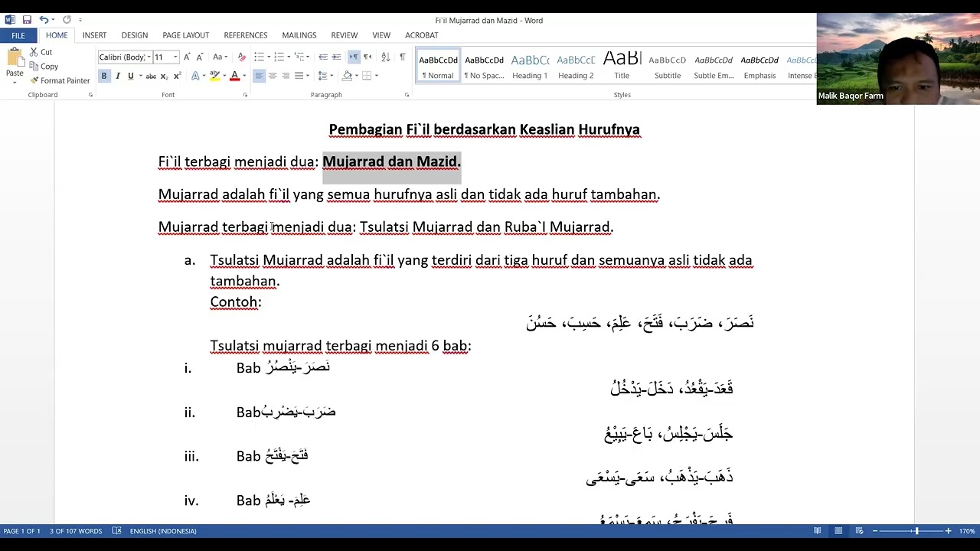The image size is (980, 551).
Task: Switch to the MAILINGS tab
Action: point(299,35)
